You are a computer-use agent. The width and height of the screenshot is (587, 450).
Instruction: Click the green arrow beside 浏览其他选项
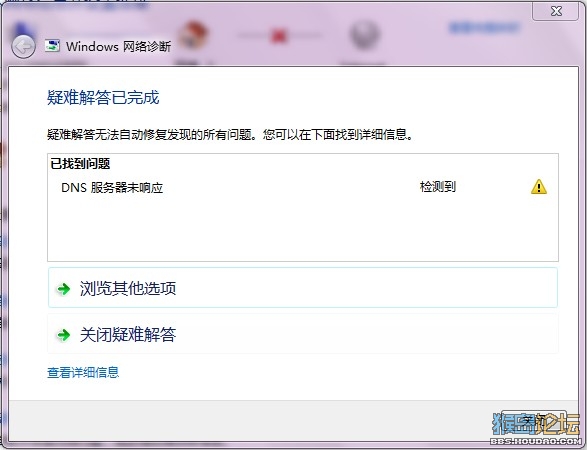(64, 289)
